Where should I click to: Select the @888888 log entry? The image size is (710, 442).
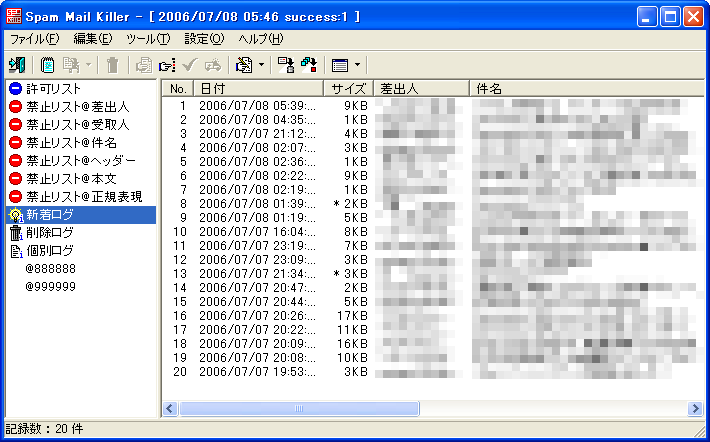pos(51,269)
